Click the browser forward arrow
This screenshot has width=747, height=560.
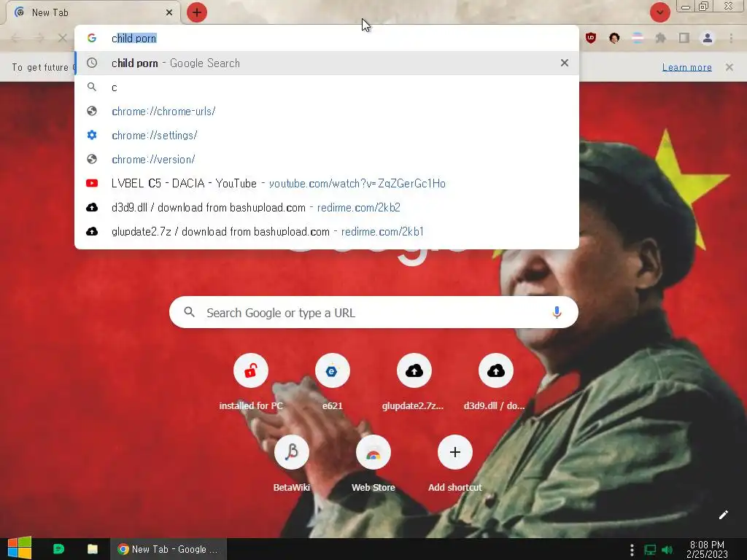point(39,38)
